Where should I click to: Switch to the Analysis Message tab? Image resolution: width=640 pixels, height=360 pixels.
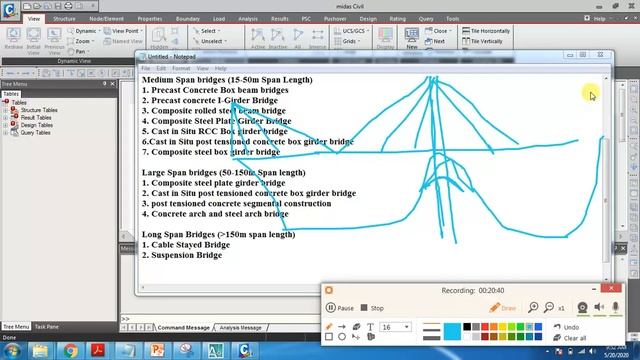[240, 328]
